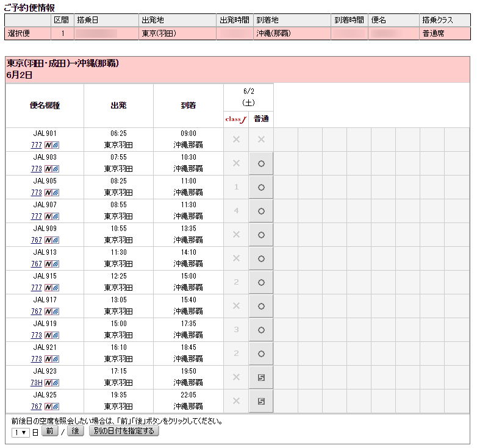The height and width of the screenshot is (448, 477).
Task: Open the 777 aircraft link for JAL901
Action: 36,145
